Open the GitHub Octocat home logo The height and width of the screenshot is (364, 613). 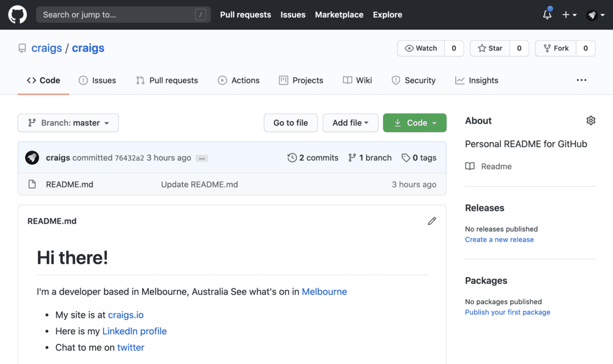[18, 14]
